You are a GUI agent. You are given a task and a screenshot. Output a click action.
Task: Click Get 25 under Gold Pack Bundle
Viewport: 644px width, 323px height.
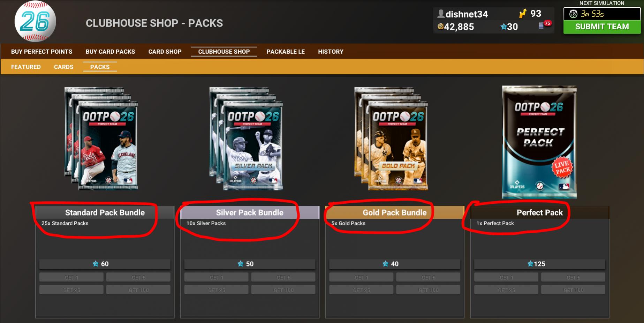tap(361, 290)
